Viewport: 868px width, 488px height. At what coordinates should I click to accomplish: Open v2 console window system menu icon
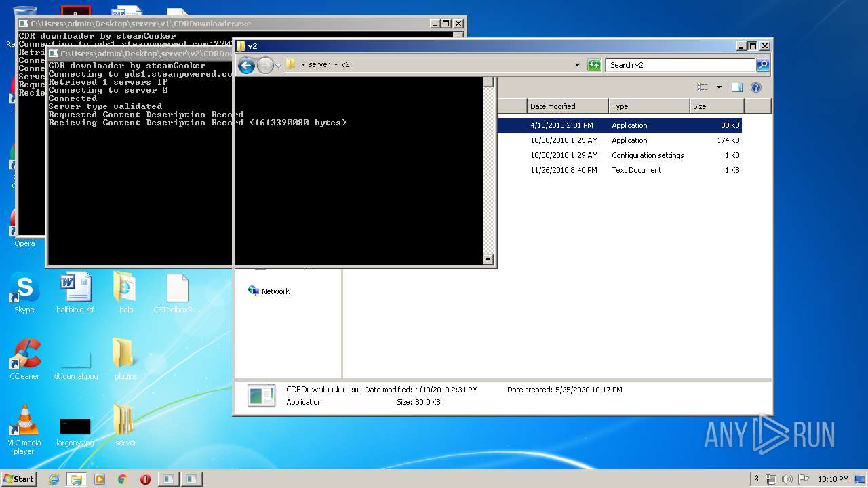[x=54, y=54]
